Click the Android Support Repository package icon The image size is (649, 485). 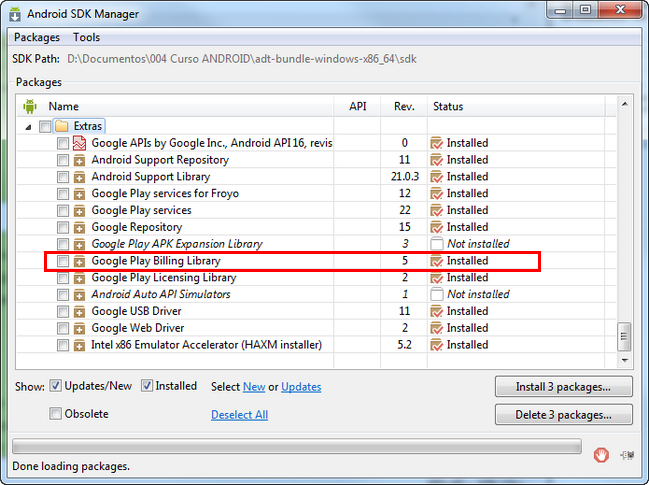click(79, 160)
